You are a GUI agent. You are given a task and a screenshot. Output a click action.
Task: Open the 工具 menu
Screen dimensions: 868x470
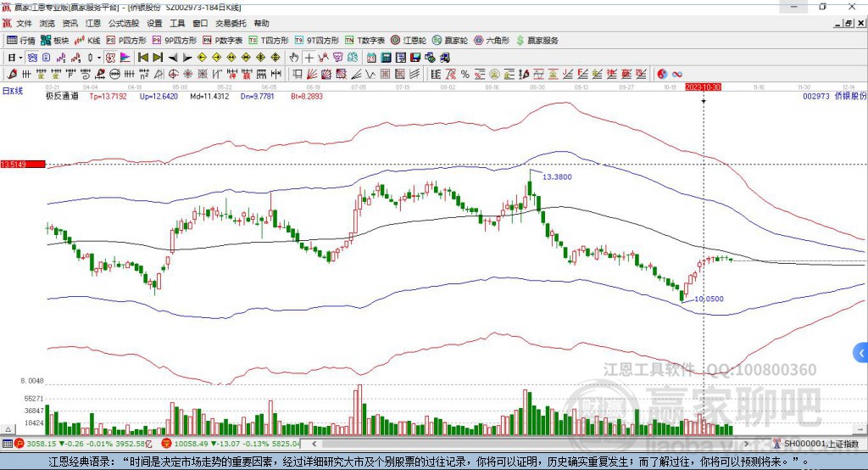177,23
